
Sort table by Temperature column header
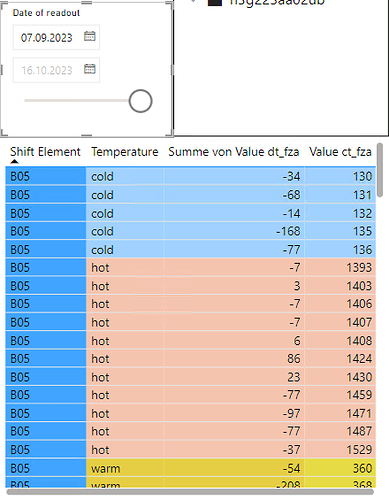pyautogui.click(x=125, y=152)
